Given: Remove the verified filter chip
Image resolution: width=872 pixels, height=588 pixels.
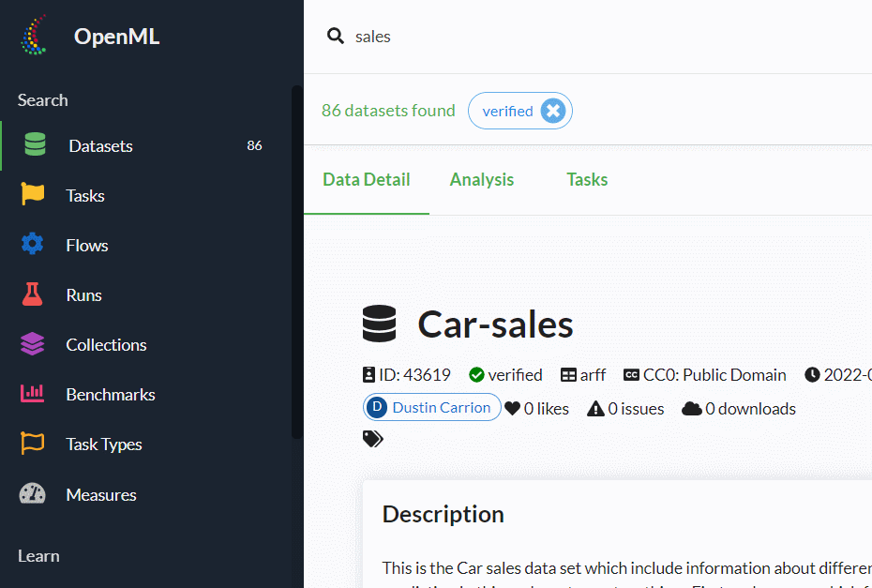Looking at the screenshot, I should click(x=553, y=111).
